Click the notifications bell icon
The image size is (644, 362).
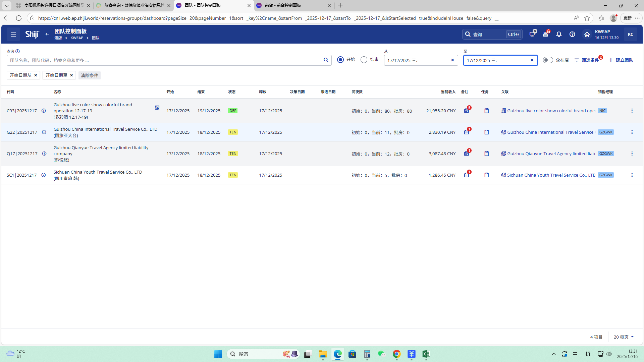(x=559, y=34)
